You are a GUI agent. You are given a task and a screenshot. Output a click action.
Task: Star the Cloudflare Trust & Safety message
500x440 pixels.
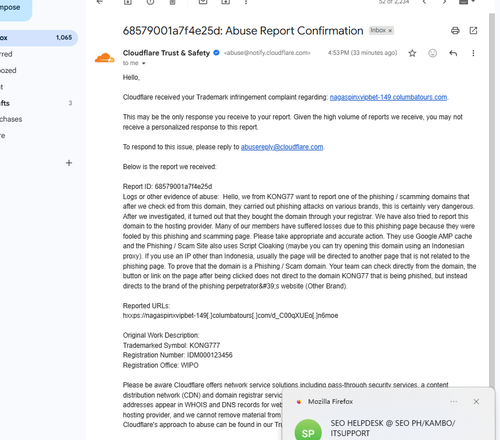(x=412, y=53)
